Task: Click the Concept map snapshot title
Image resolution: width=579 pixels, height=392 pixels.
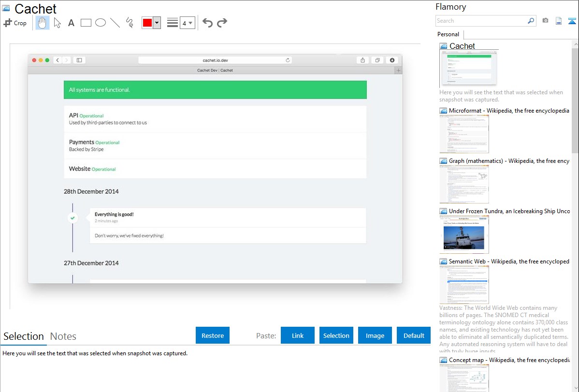Action: 509,360
